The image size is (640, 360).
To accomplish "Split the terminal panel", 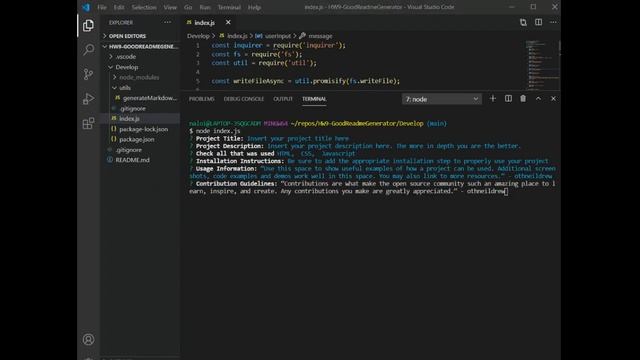I will tap(508, 99).
